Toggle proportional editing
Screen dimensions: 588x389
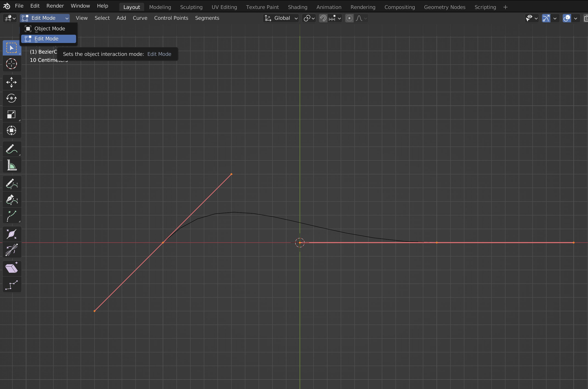pyautogui.click(x=349, y=18)
